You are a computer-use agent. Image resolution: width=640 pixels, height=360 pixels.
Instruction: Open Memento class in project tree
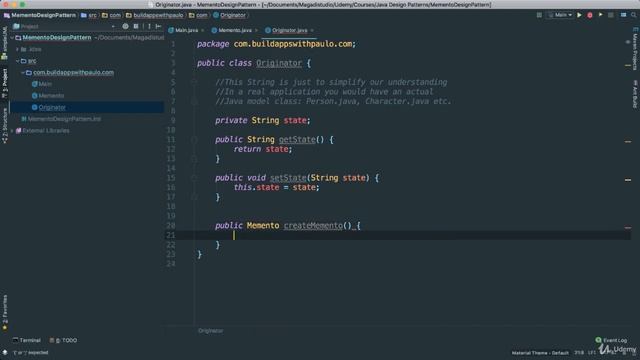pos(51,96)
